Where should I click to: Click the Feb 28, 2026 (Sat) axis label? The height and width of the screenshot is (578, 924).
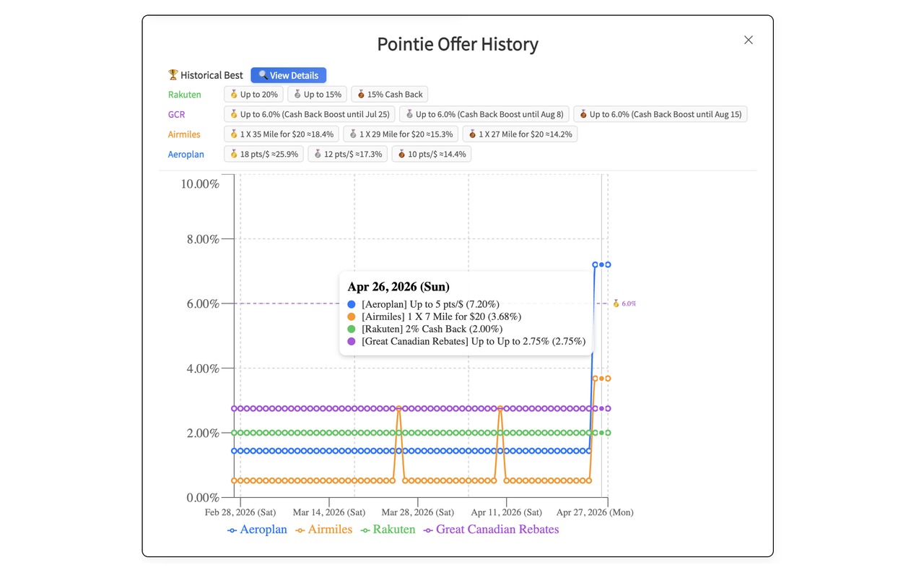tap(240, 512)
